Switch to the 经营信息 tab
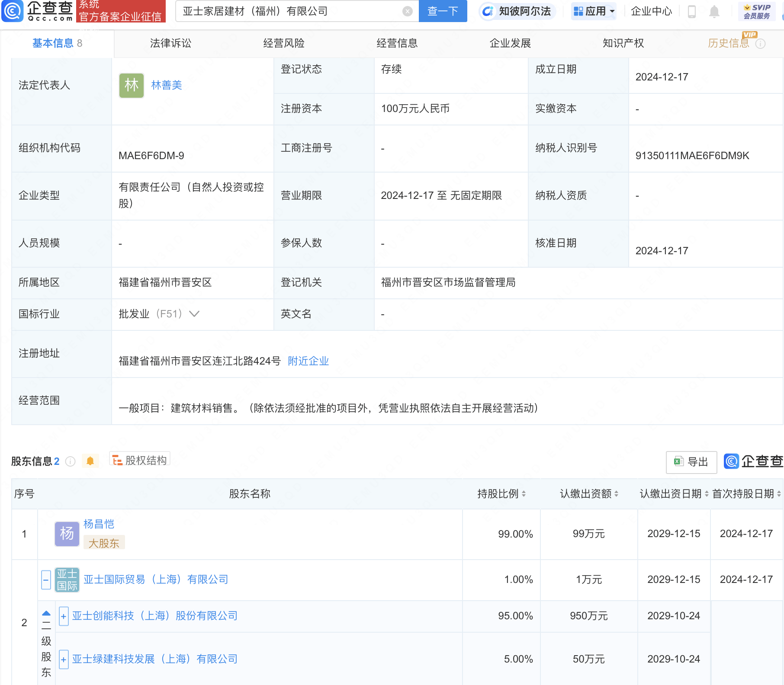 (x=397, y=43)
